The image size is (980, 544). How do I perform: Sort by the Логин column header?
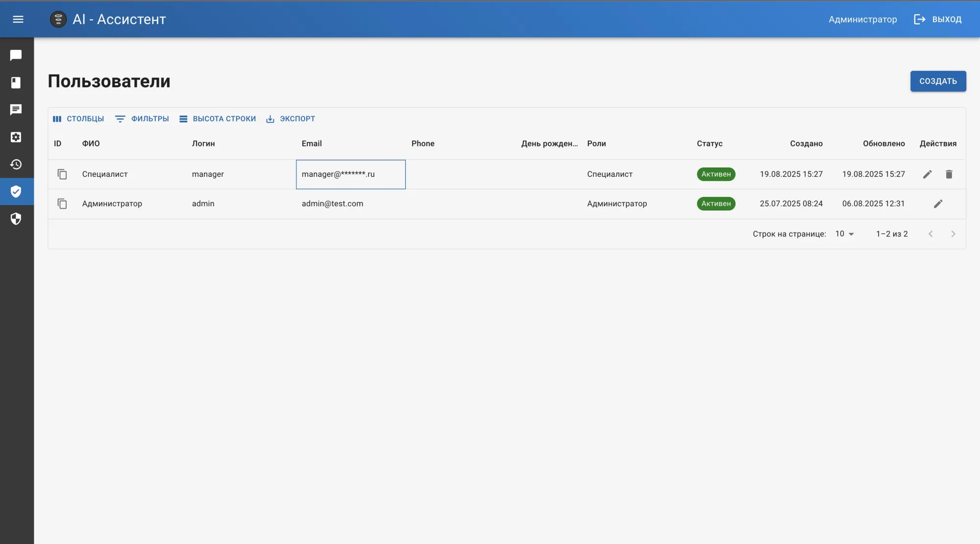point(203,143)
